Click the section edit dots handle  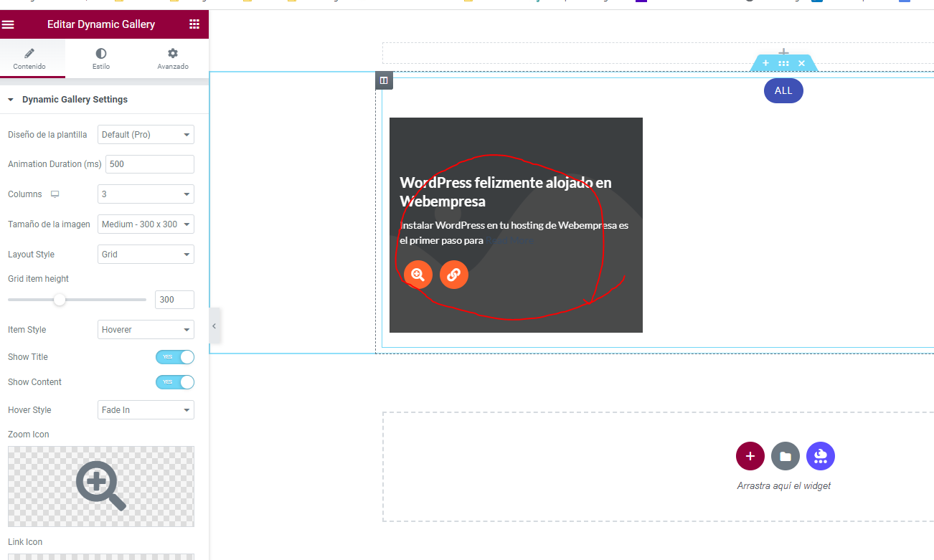783,64
